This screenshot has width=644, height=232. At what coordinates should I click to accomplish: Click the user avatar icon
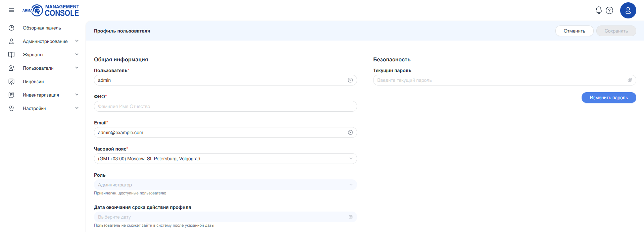(x=628, y=10)
